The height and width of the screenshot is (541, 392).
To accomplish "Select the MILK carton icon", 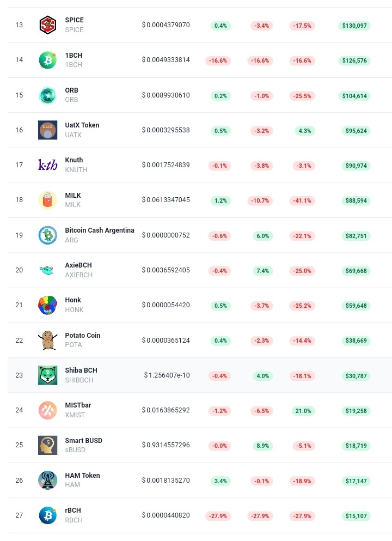I will click(x=47, y=200).
